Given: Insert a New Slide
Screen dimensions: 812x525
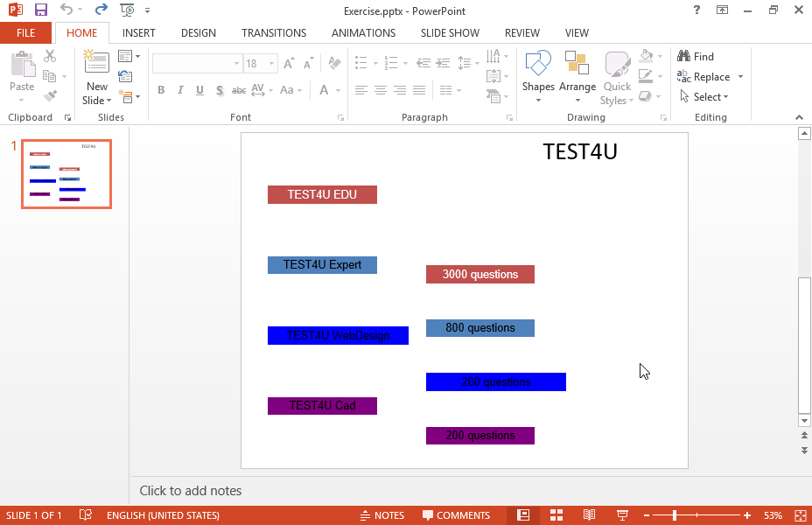Looking at the screenshot, I should 97,78.
